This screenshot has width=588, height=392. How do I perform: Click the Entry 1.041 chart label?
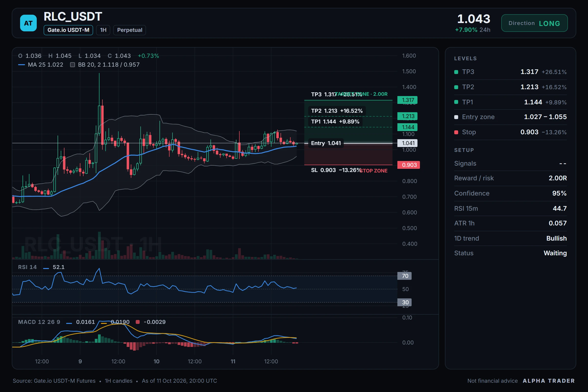coord(326,143)
